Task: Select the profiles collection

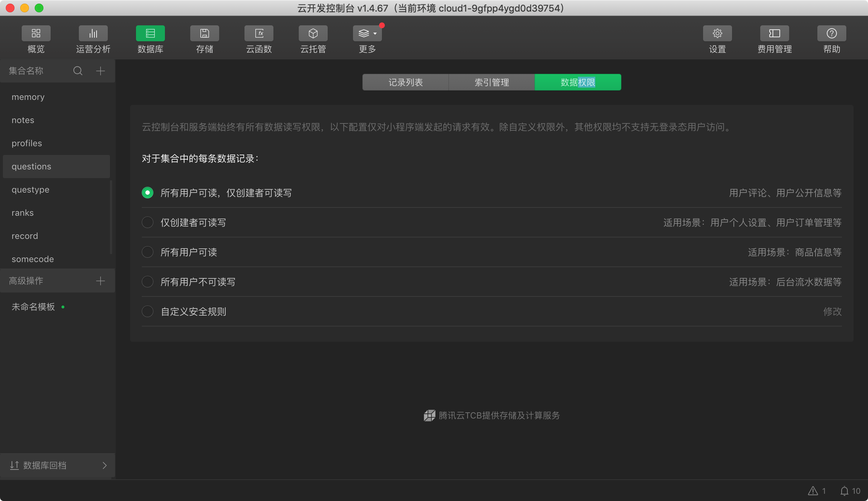Action: 27,143
